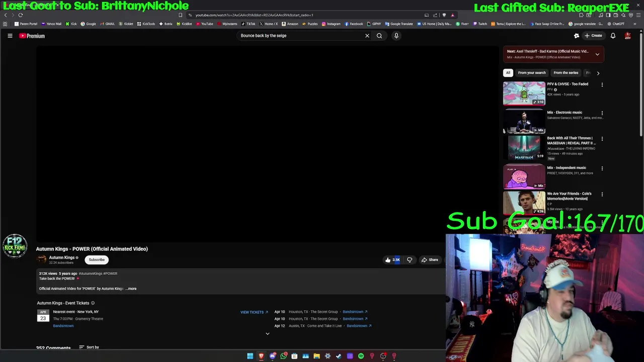Open options for 'Mix - Independent music'
This screenshot has height=362, width=644.
602,168
